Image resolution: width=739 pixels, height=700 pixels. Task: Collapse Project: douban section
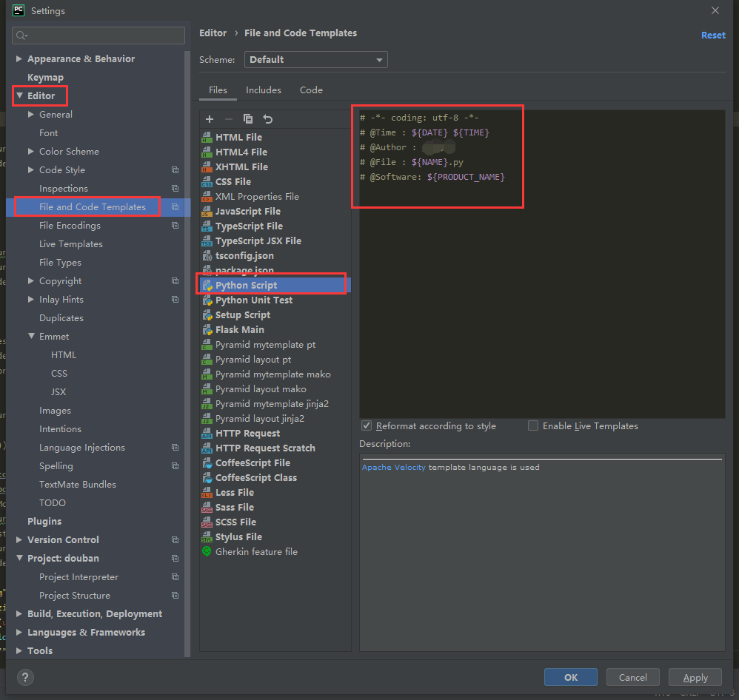(x=19, y=558)
